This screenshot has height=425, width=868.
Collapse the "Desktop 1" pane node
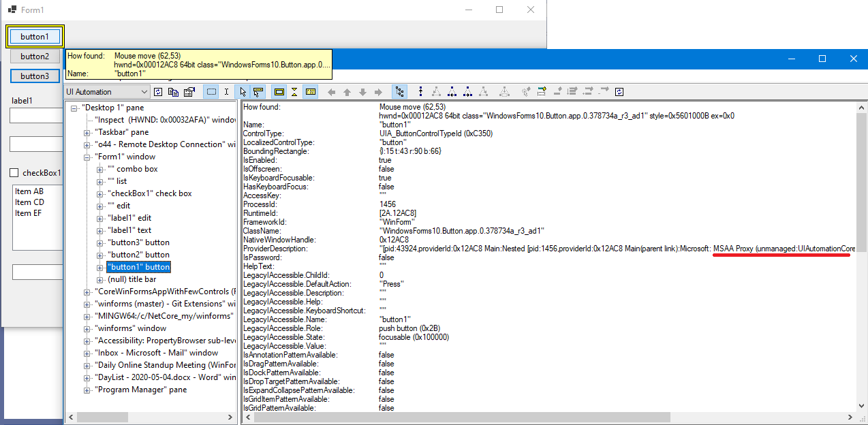coord(73,107)
